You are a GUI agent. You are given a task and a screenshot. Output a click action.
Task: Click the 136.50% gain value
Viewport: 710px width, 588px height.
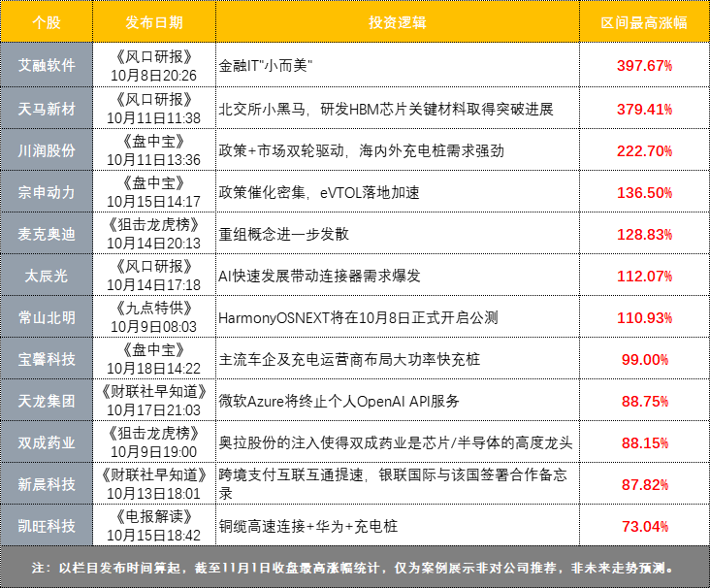click(x=644, y=192)
